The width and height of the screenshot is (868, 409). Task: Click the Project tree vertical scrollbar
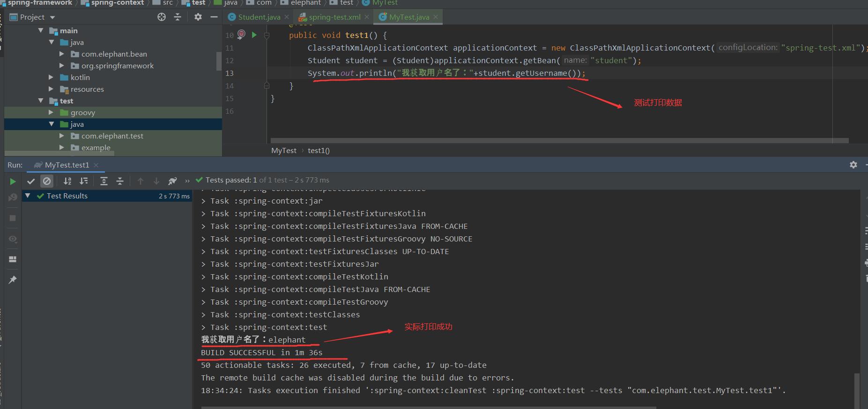[219, 61]
